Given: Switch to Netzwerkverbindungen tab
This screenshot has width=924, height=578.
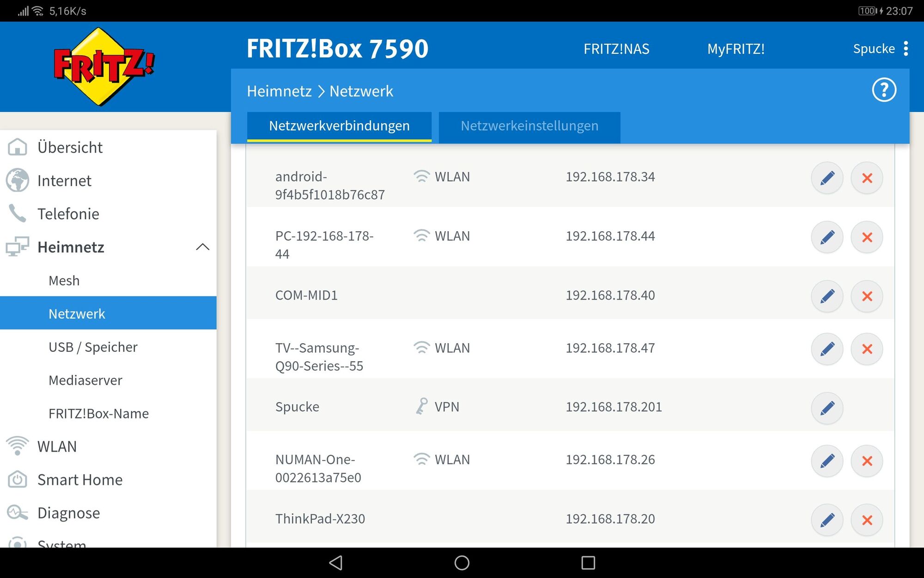Looking at the screenshot, I should pyautogui.click(x=339, y=126).
